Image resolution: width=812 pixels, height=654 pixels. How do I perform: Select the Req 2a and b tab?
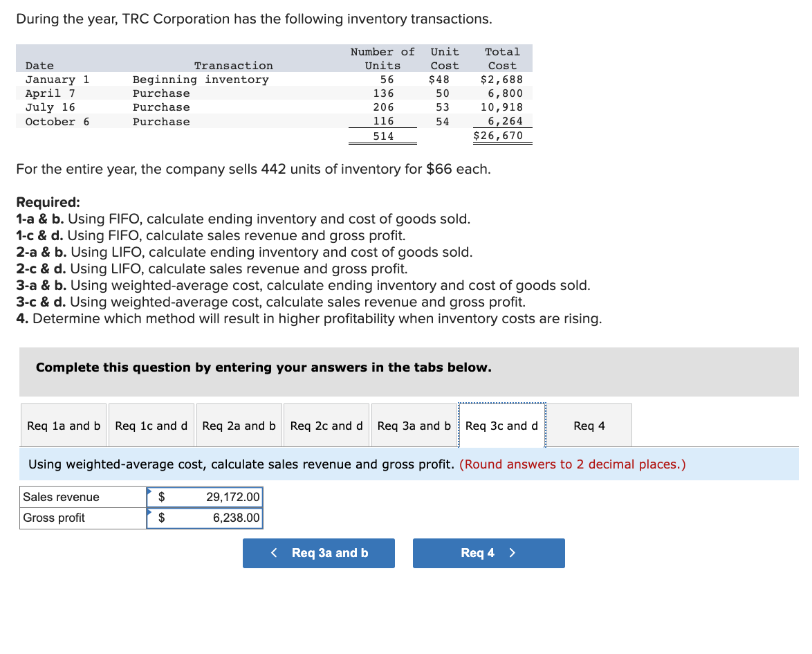pyautogui.click(x=239, y=425)
